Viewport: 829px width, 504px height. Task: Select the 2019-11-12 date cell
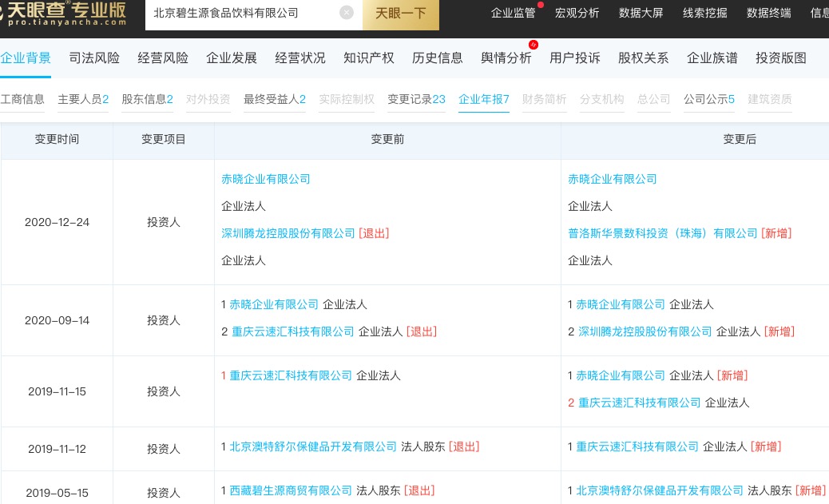click(57, 449)
